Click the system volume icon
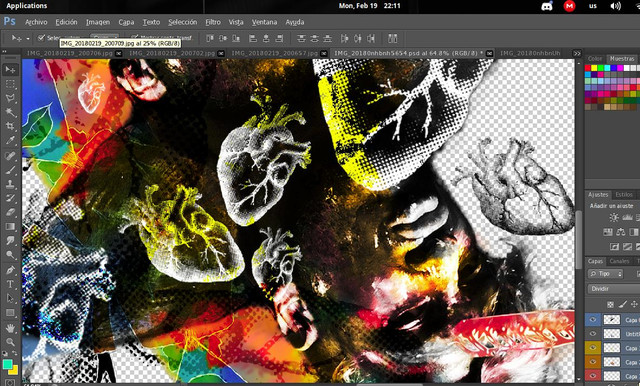 615,6
